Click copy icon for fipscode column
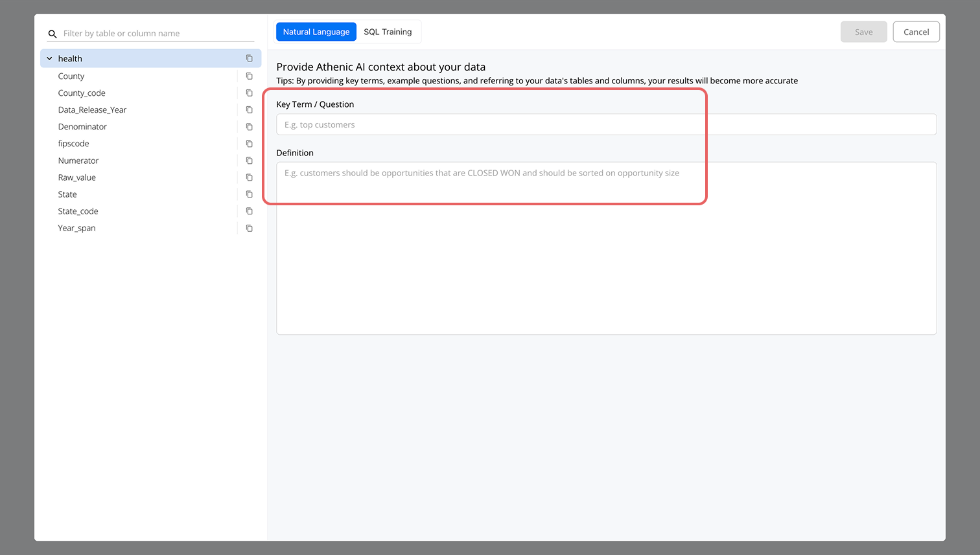 pyautogui.click(x=249, y=144)
